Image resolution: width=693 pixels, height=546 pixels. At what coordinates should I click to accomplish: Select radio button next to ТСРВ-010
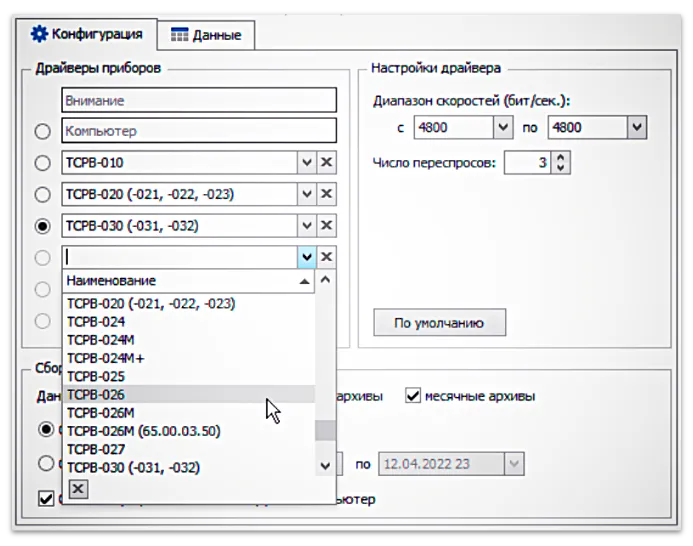click(42, 163)
